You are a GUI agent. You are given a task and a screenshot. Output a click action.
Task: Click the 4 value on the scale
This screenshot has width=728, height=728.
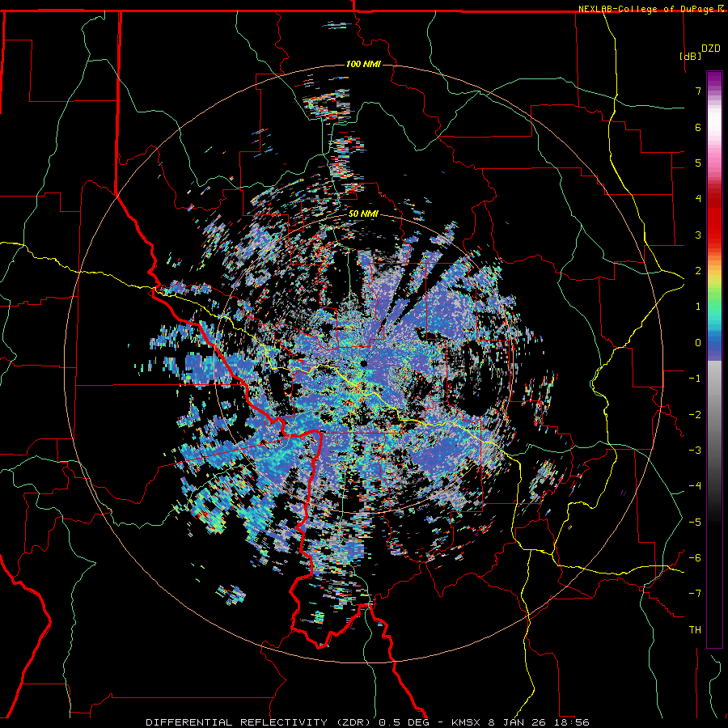[x=698, y=199]
